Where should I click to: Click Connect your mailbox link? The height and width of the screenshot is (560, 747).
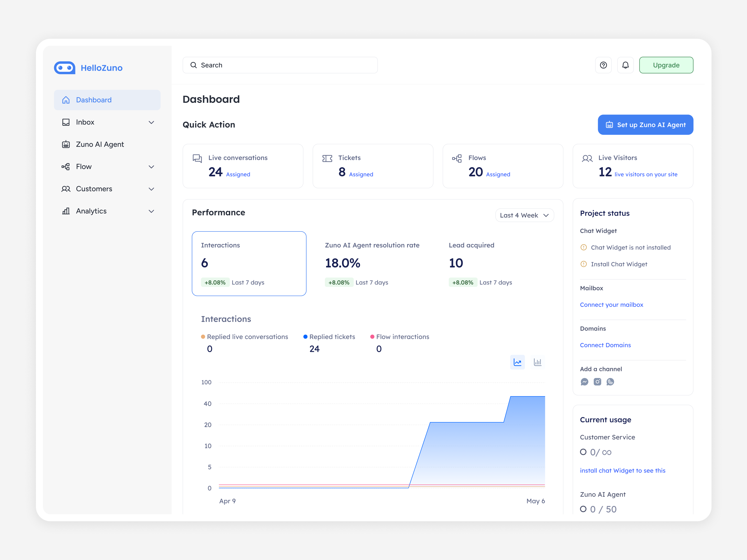coord(611,305)
